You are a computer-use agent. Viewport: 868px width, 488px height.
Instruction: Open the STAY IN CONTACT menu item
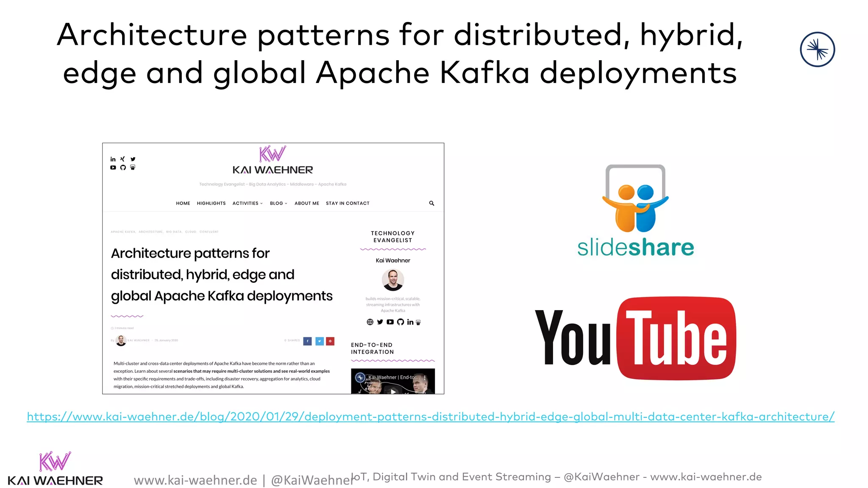pos(348,203)
